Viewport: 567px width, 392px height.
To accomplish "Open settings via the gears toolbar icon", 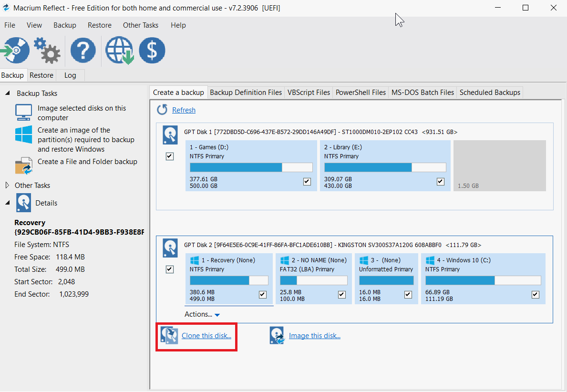I will pos(47,51).
